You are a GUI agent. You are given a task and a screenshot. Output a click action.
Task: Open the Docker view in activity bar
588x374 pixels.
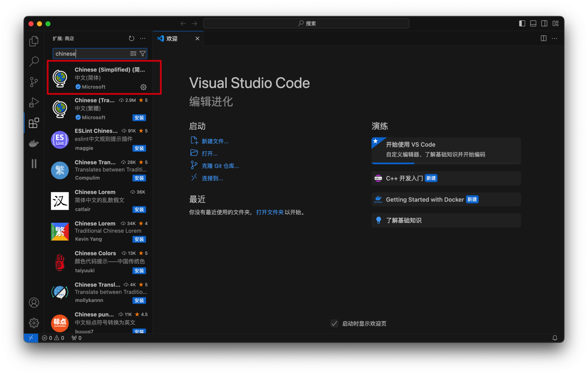click(x=34, y=143)
